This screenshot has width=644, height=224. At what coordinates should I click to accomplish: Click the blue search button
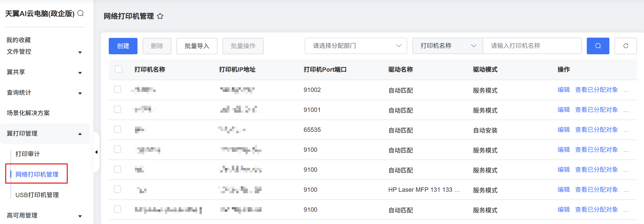(598, 46)
